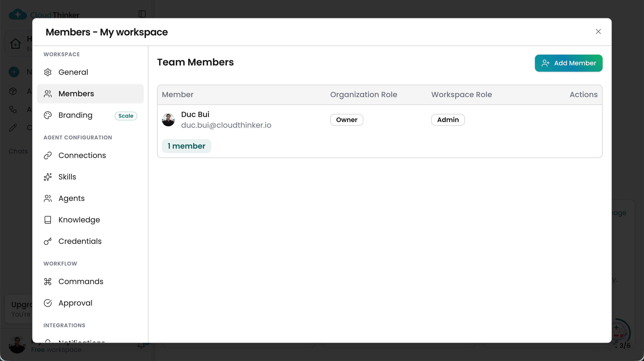Click the sidebar collapse icon near the CloudThinker logo

142,14
